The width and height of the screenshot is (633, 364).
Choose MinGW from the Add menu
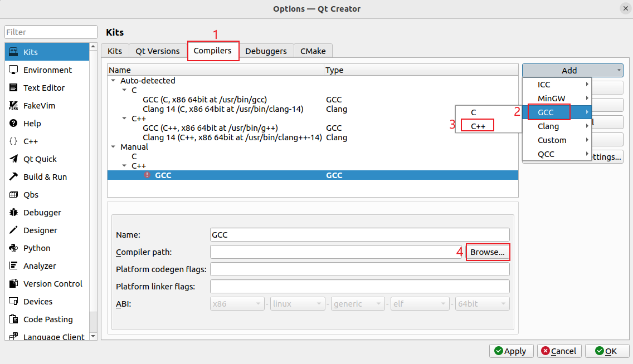coord(557,99)
